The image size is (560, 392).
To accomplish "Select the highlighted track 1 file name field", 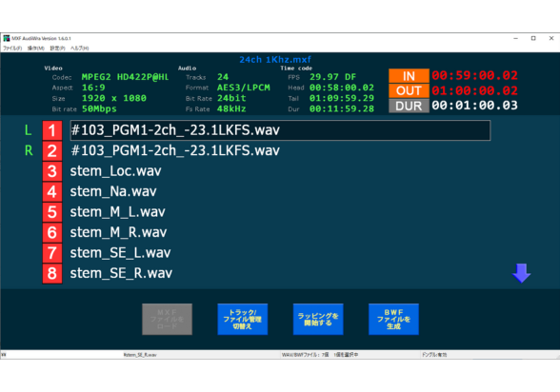I will tap(280, 130).
